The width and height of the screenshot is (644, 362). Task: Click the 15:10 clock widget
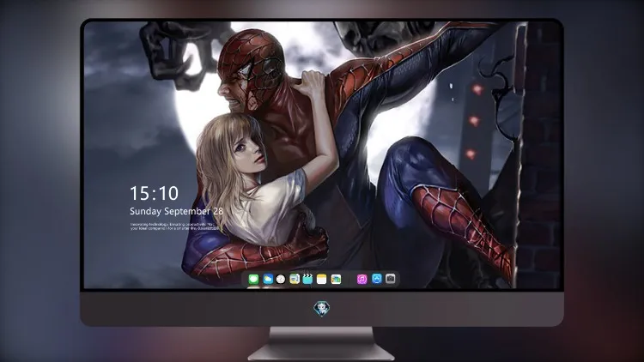pyautogui.click(x=154, y=193)
